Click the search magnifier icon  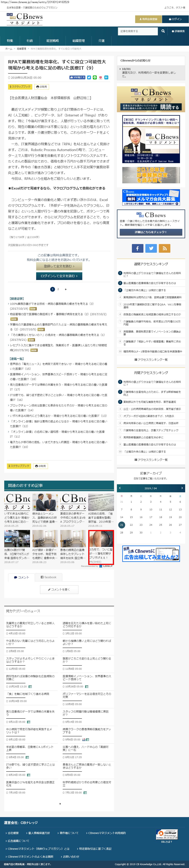point(163,31)
